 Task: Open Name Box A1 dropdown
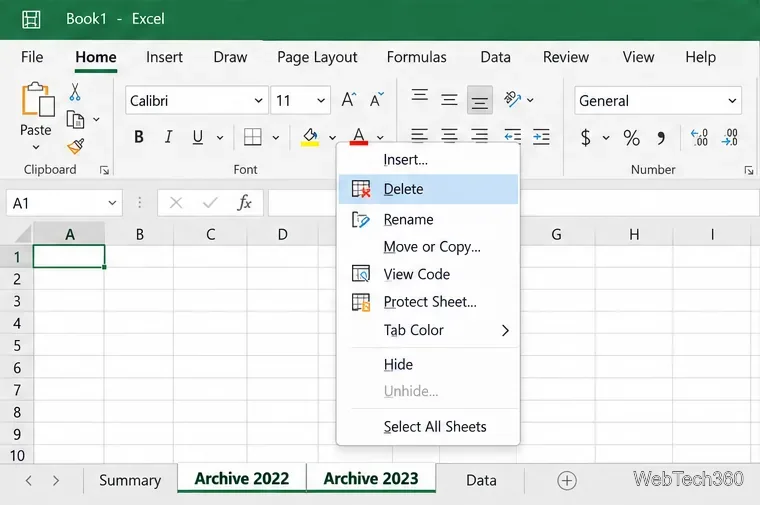(x=112, y=203)
